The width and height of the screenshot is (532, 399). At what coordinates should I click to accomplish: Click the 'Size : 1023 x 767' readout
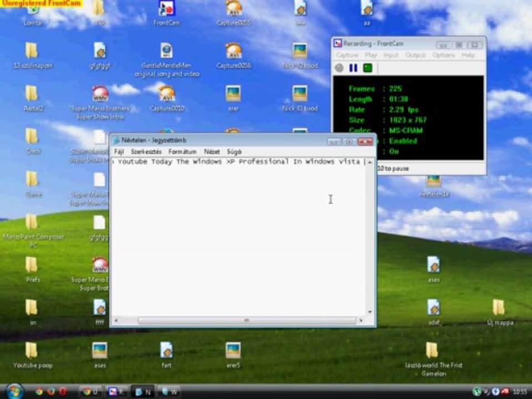(x=387, y=120)
